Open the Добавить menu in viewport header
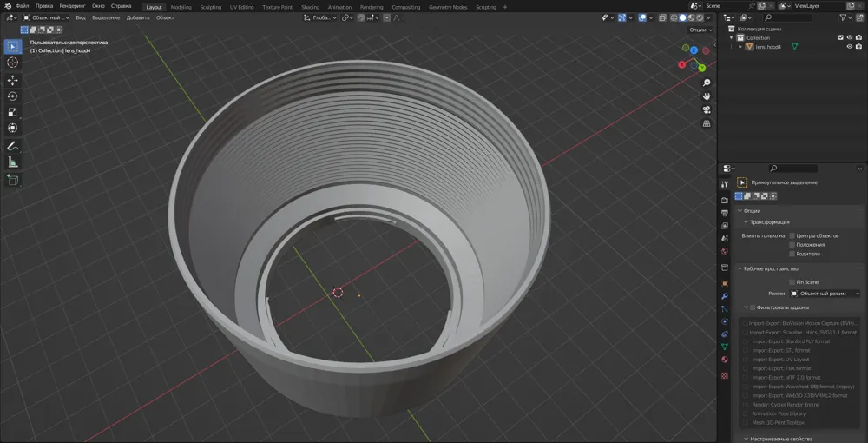 (138, 17)
